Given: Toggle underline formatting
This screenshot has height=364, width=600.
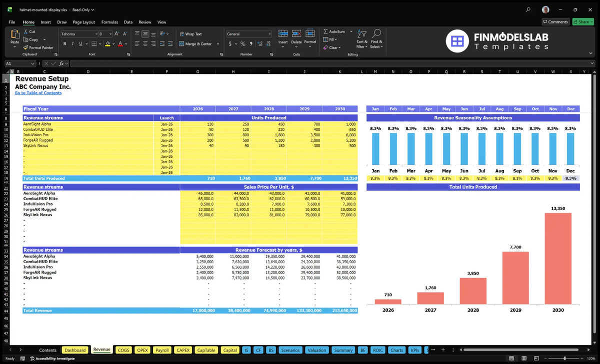Looking at the screenshot, I should pyautogui.click(x=81, y=44).
